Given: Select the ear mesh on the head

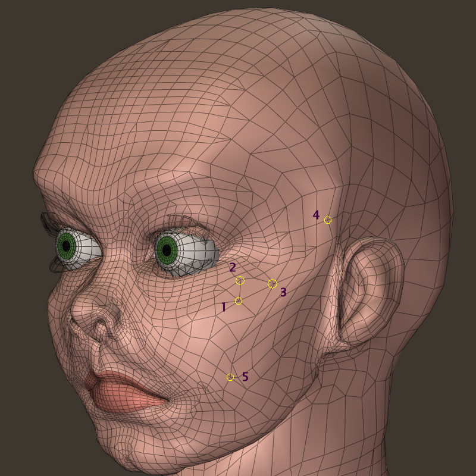Looking at the screenshot, I should coord(369,293).
